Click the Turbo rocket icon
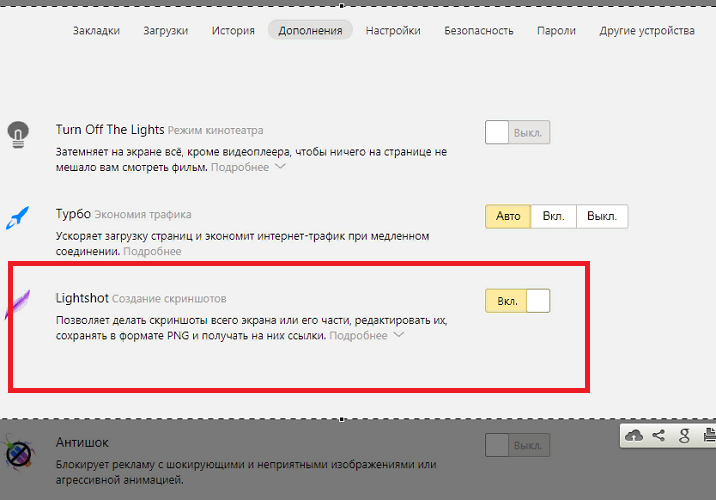 tap(17, 217)
